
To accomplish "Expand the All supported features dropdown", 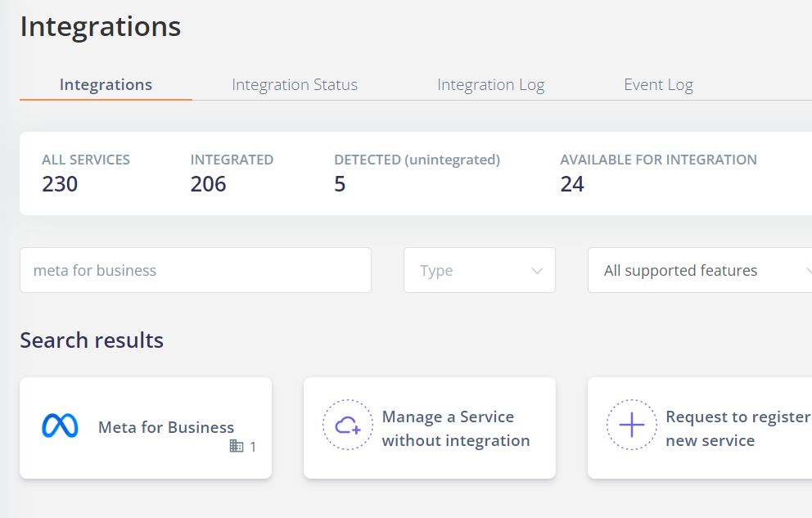I will (x=700, y=270).
